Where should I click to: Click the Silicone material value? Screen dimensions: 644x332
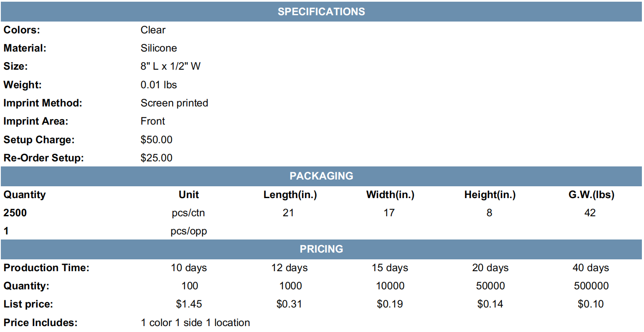point(159,48)
